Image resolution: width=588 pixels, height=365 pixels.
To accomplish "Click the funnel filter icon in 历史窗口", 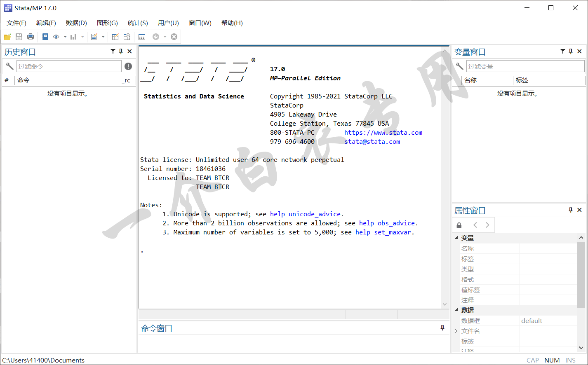I will tap(113, 51).
